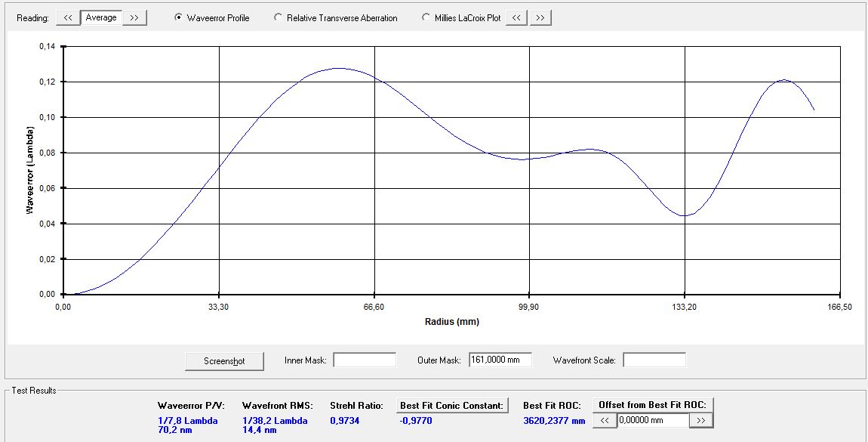This screenshot has height=442, width=868.
Task: Click the Strehl Ratio label
Action: tap(356, 406)
